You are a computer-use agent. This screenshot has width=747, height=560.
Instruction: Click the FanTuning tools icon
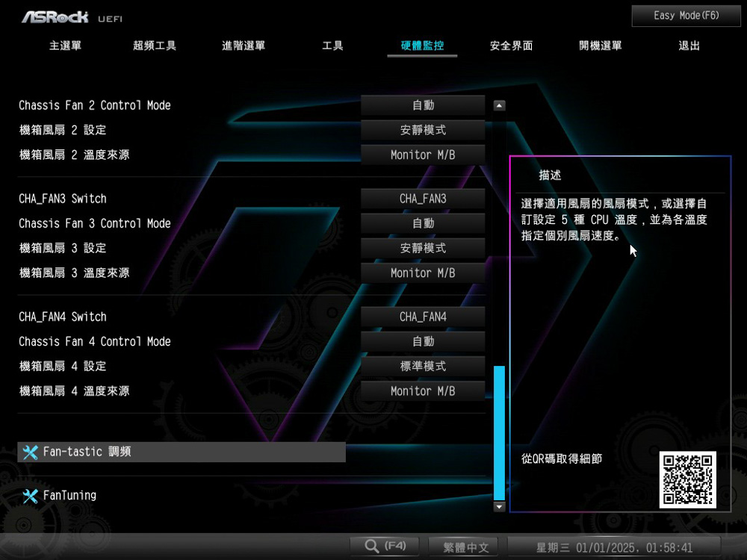click(30, 496)
